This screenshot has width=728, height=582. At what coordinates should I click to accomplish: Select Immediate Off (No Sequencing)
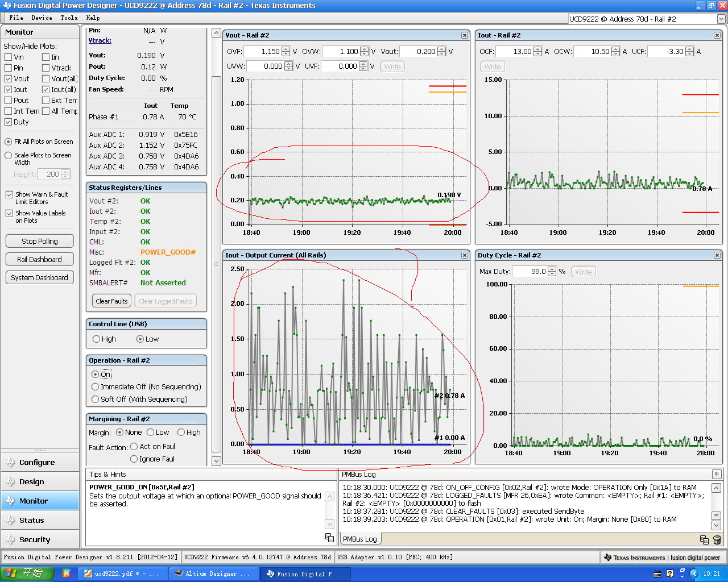tap(95, 386)
